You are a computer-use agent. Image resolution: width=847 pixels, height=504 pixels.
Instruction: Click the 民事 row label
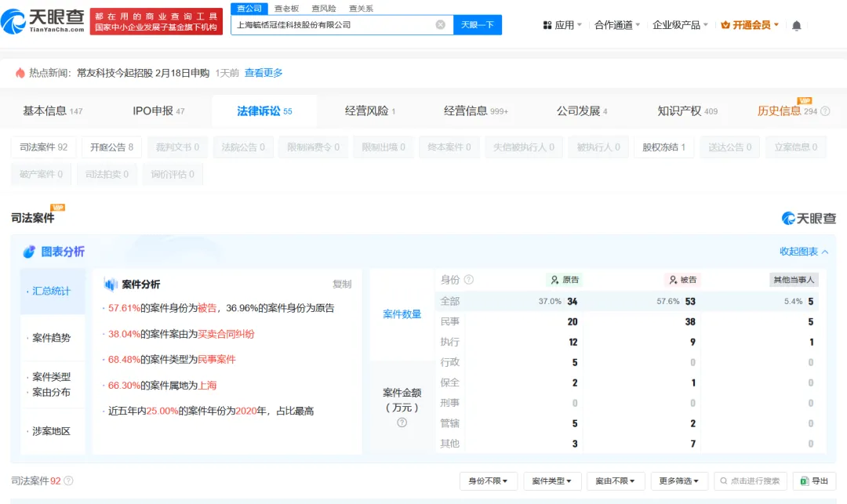[450, 321]
